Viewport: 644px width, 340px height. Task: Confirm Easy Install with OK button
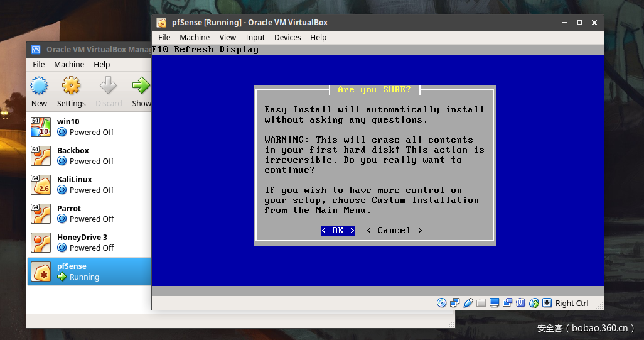tap(338, 231)
